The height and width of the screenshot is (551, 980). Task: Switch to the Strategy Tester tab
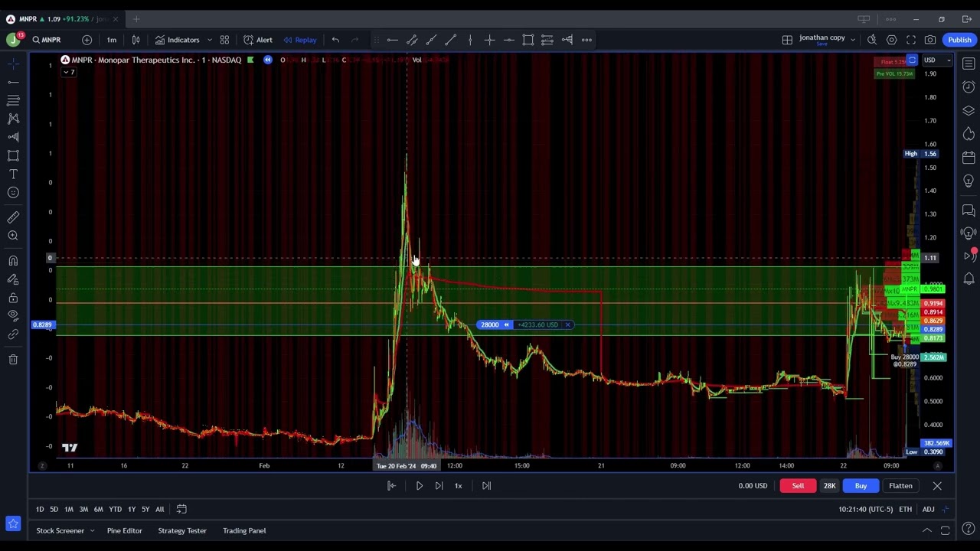[182, 530]
